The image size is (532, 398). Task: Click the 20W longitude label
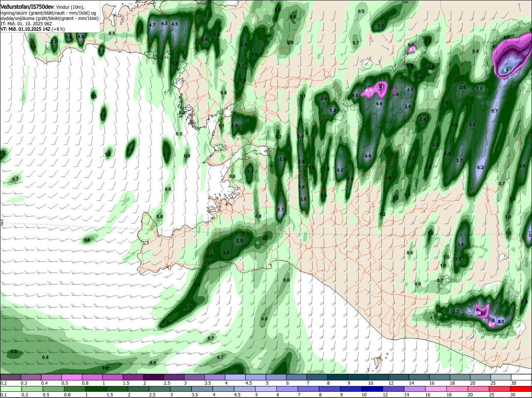point(405,2)
